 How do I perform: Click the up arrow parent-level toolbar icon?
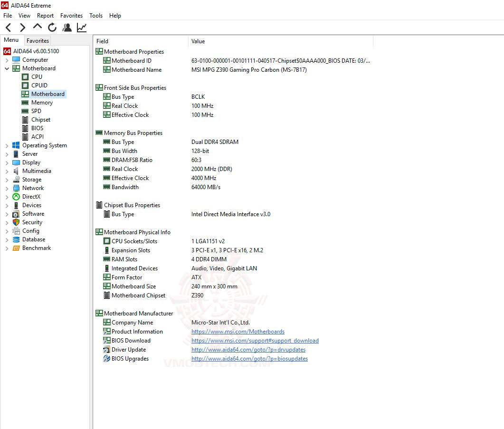[x=38, y=27]
